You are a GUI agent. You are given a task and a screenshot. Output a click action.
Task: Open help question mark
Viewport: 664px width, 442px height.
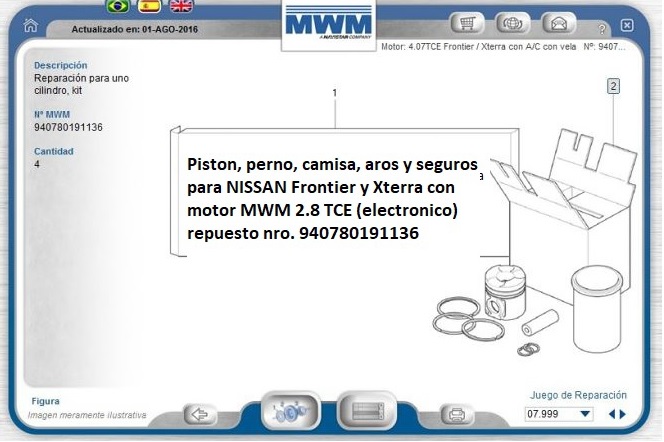pyautogui.click(x=602, y=29)
